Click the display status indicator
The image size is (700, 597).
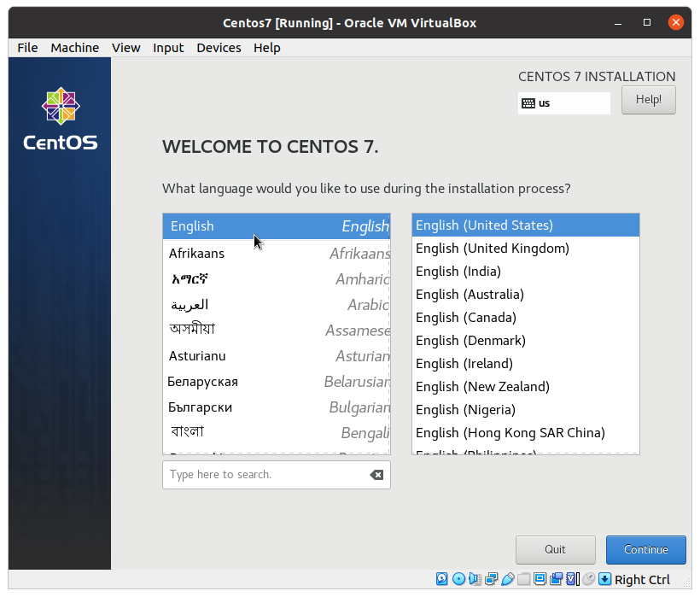click(x=540, y=579)
